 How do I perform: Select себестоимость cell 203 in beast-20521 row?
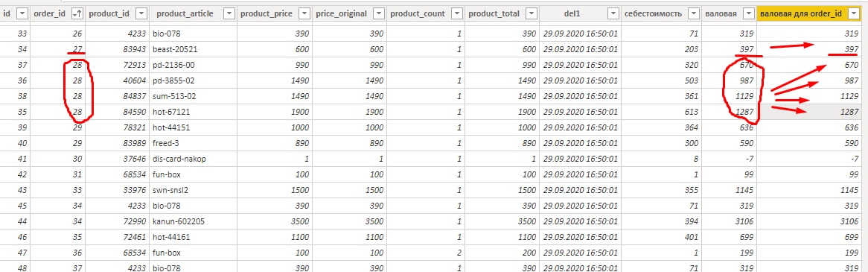point(661,49)
